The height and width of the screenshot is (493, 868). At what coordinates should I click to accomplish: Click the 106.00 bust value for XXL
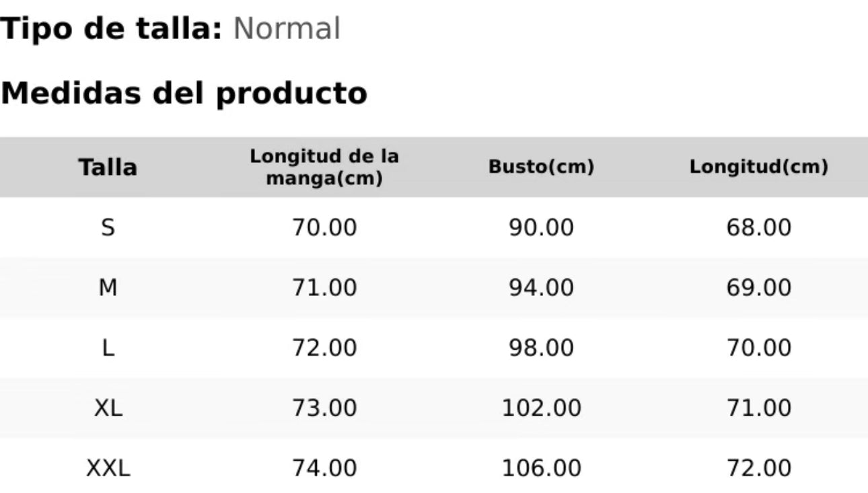542,467
